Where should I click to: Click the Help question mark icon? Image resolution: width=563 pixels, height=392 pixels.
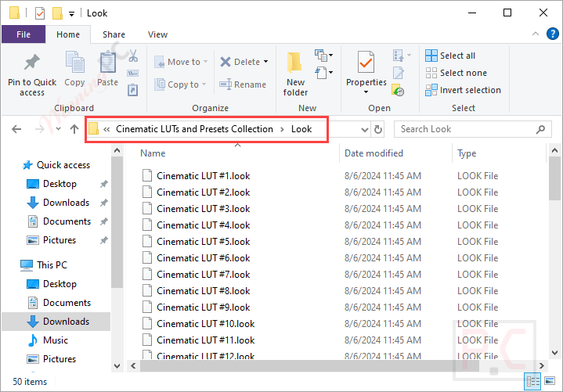552,34
